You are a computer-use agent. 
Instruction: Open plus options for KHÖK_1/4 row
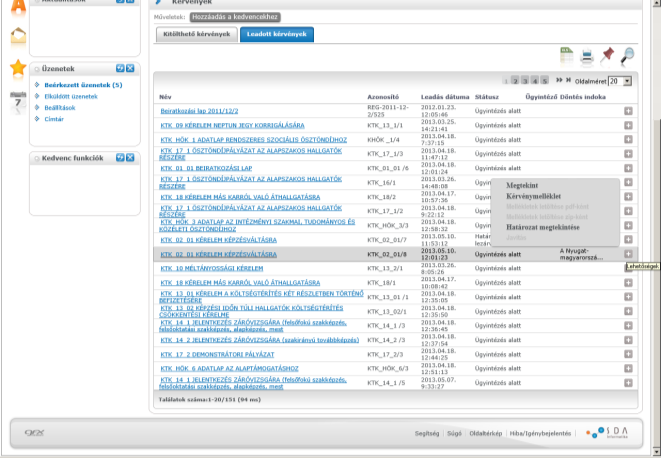(x=628, y=140)
